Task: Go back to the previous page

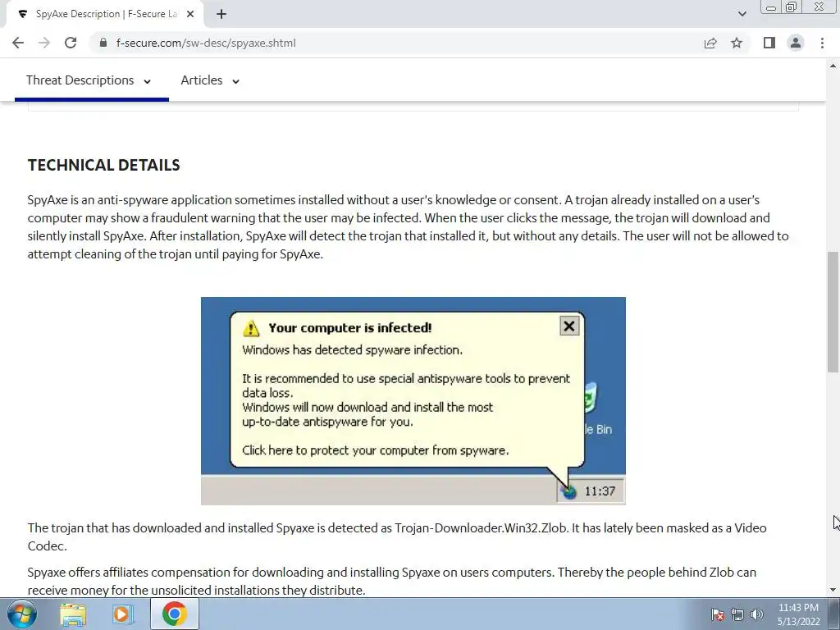Action: (18, 43)
